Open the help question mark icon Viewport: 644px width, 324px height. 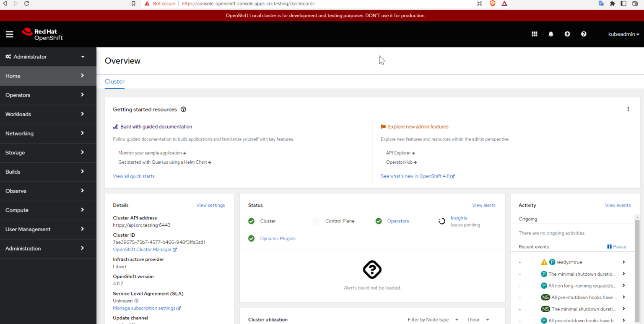(x=583, y=34)
